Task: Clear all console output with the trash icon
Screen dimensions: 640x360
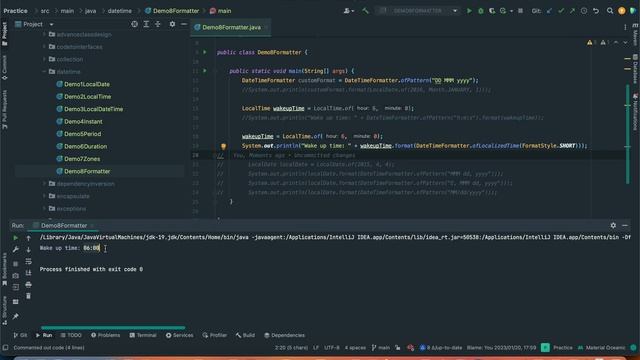Action: click(28, 296)
